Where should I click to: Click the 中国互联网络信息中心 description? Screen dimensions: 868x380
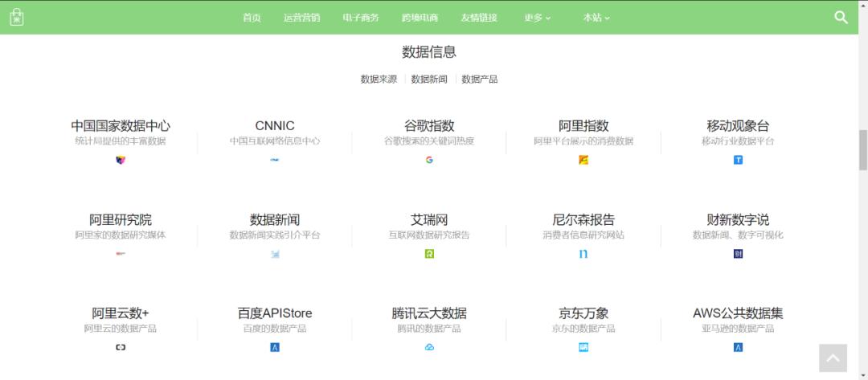point(275,141)
